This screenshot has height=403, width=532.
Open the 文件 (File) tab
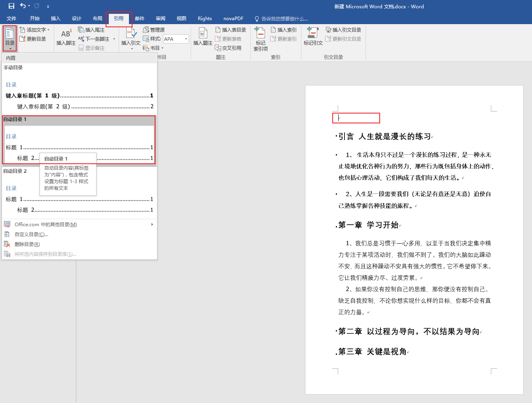click(x=11, y=19)
